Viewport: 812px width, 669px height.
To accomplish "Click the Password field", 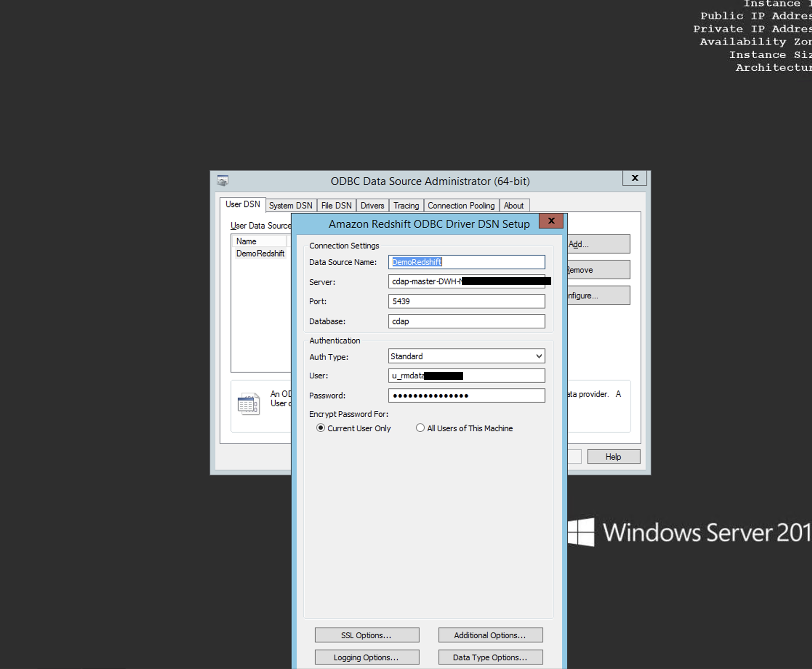I will [467, 396].
